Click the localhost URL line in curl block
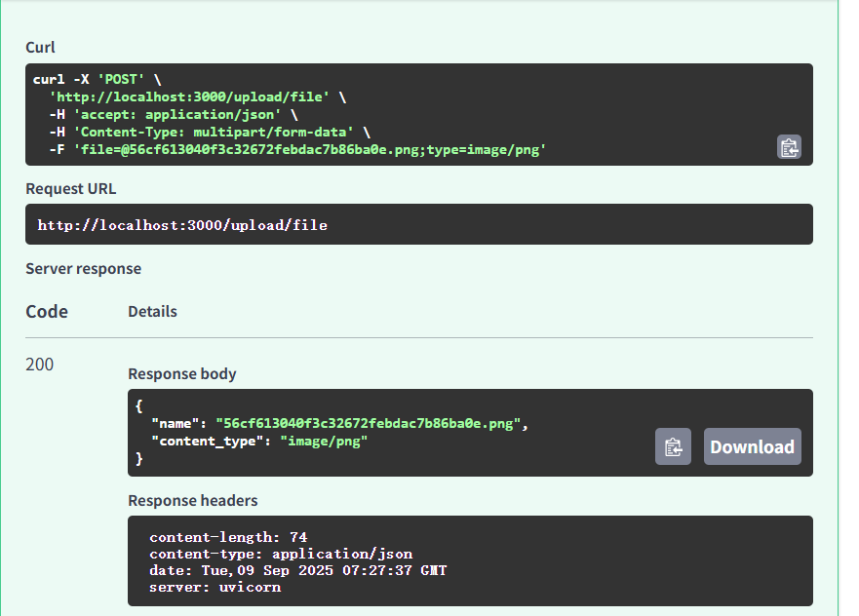Viewport: 859px width, 616px height. tap(198, 96)
